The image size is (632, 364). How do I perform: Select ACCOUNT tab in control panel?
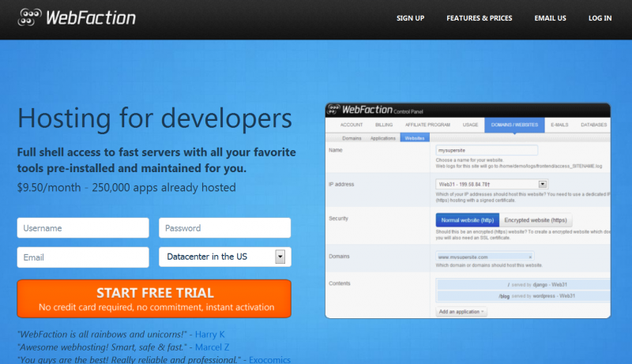tap(352, 125)
